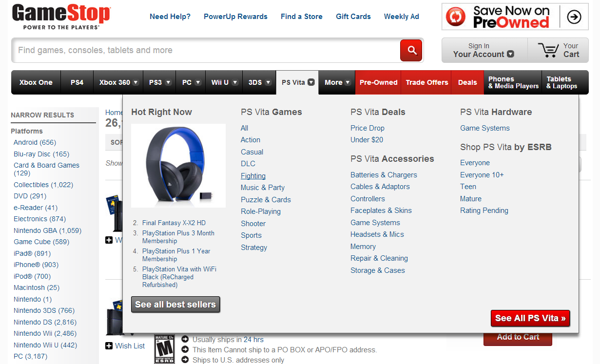Click the GameStop logo

[61, 17]
